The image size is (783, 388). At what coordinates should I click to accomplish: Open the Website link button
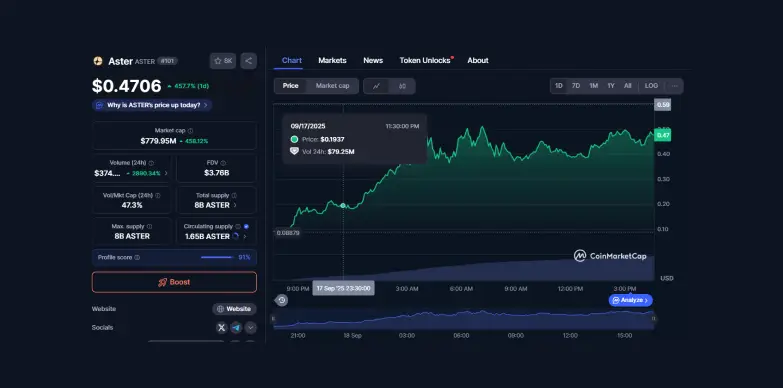(234, 309)
